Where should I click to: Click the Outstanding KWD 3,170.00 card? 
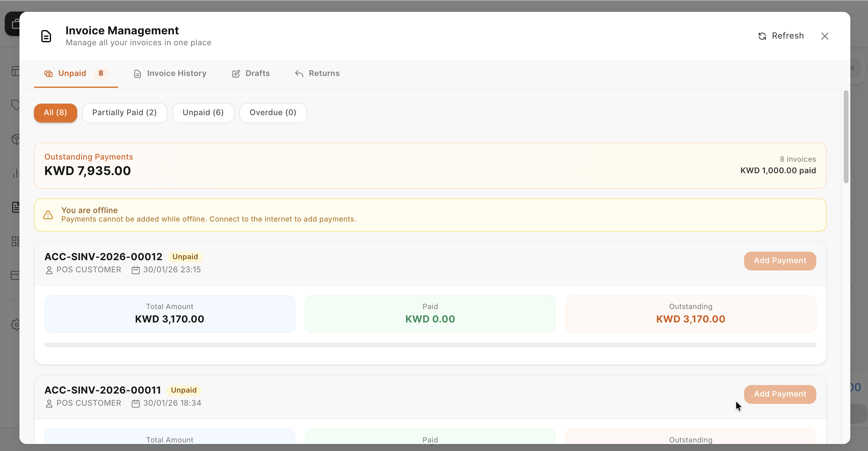(691, 314)
